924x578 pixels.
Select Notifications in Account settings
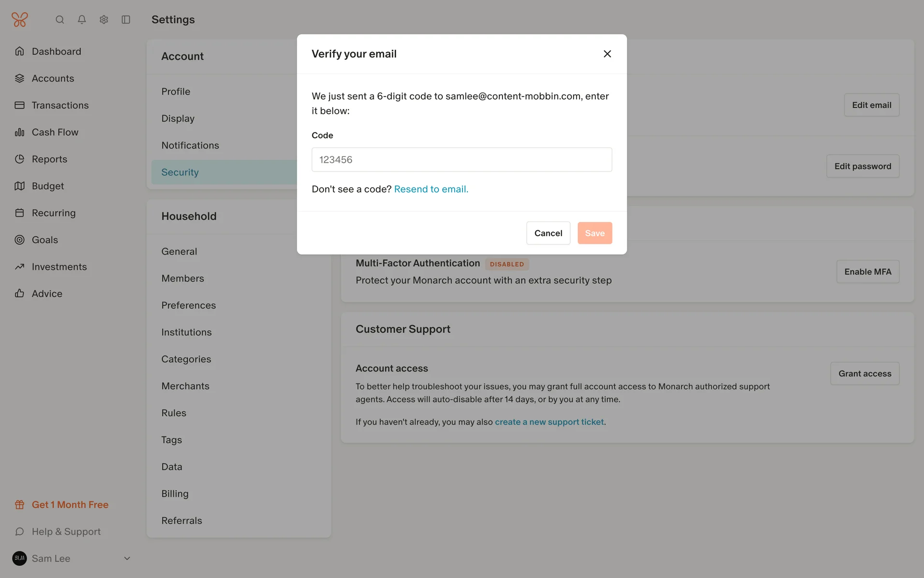pos(190,145)
